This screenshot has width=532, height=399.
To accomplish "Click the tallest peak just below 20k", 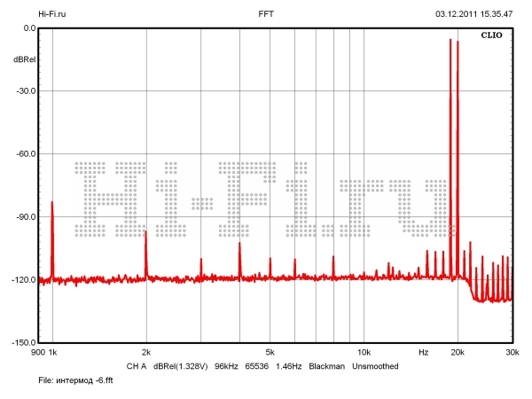I will [450, 41].
